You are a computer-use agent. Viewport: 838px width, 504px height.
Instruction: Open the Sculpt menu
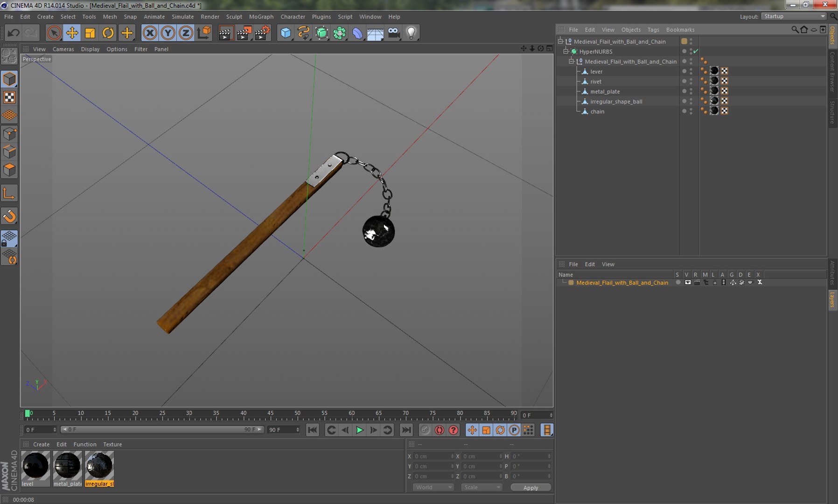[x=234, y=17]
